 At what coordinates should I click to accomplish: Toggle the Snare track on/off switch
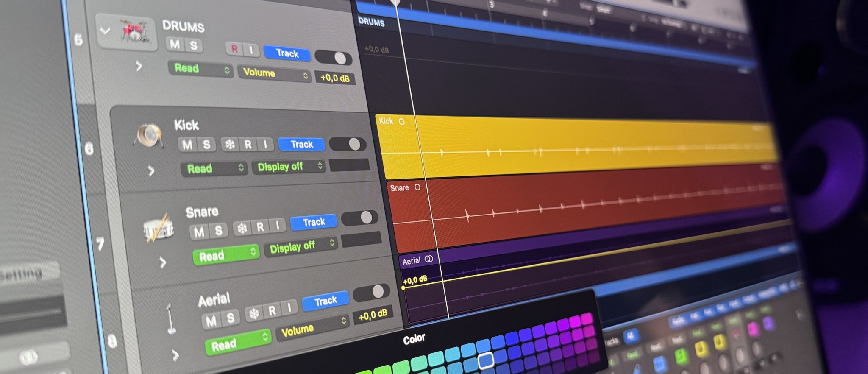[x=359, y=218]
